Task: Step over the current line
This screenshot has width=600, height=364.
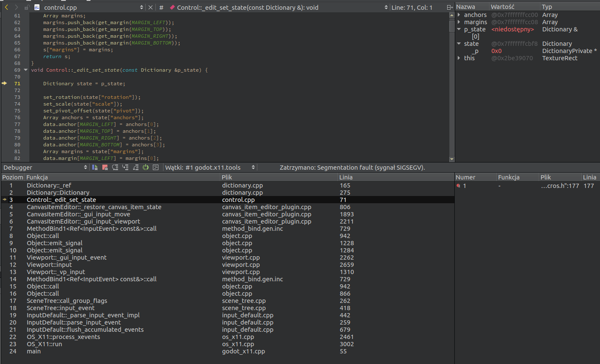Action: (x=115, y=167)
